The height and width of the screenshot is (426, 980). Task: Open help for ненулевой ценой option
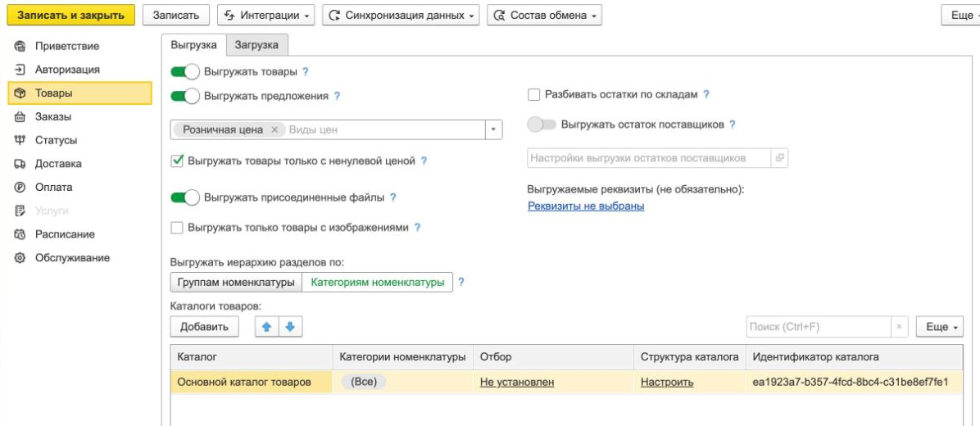click(x=424, y=161)
